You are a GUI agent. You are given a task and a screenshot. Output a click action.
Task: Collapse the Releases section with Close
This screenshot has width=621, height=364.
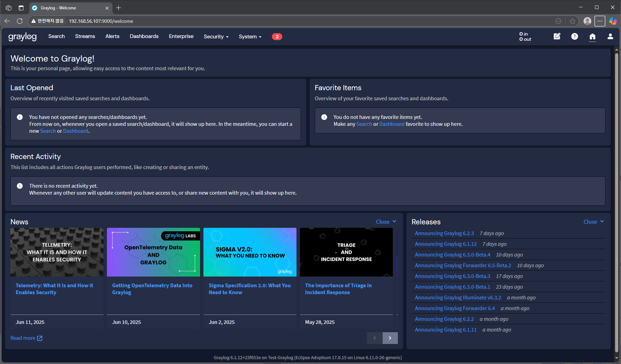pos(594,222)
